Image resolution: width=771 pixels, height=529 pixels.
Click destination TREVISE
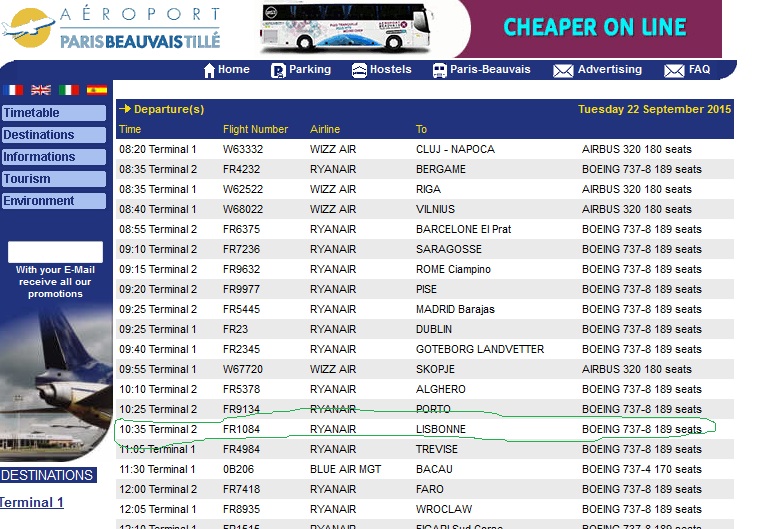(437, 450)
